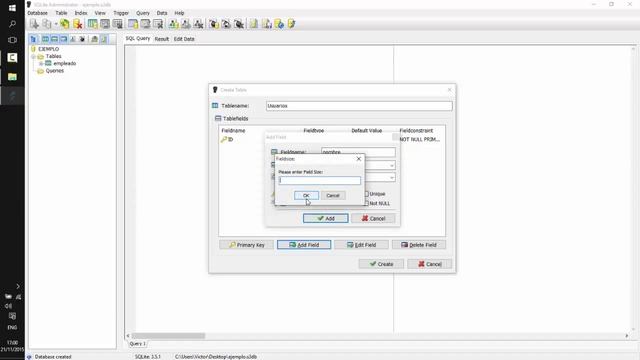The image size is (640, 360).
Task: Click the Add button in Add Field dialog
Action: (x=326, y=218)
